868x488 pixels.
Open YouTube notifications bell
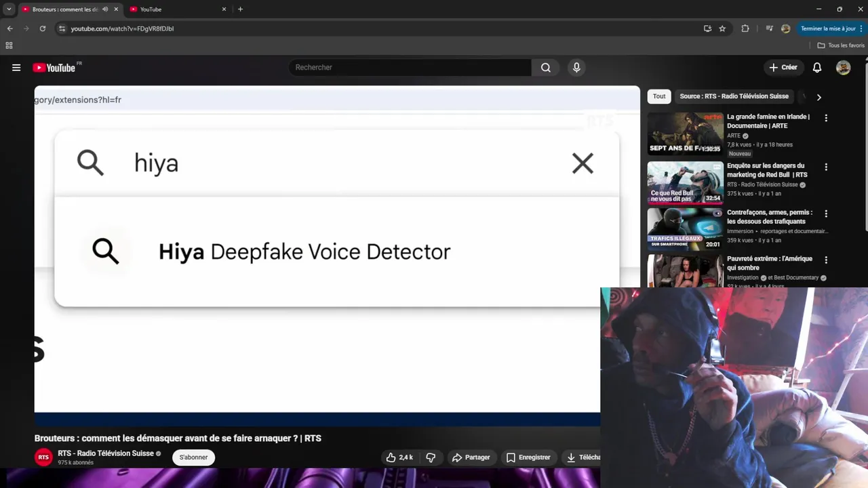tap(817, 68)
